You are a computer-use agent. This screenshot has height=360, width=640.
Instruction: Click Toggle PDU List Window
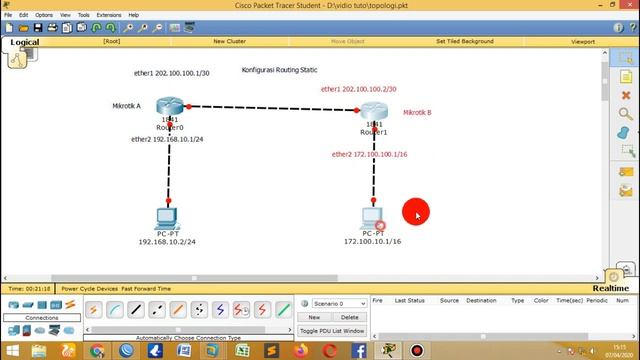pyautogui.click(x=332, y=331)
